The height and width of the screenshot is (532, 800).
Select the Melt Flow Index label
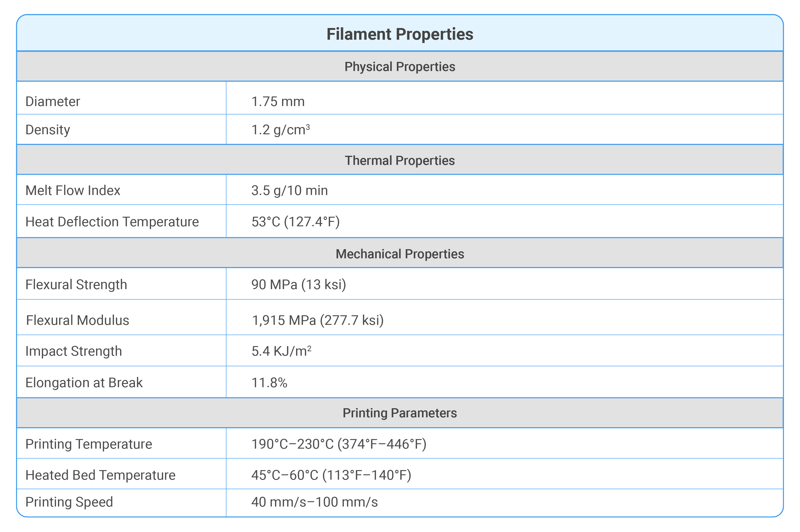tap(73, 190)
